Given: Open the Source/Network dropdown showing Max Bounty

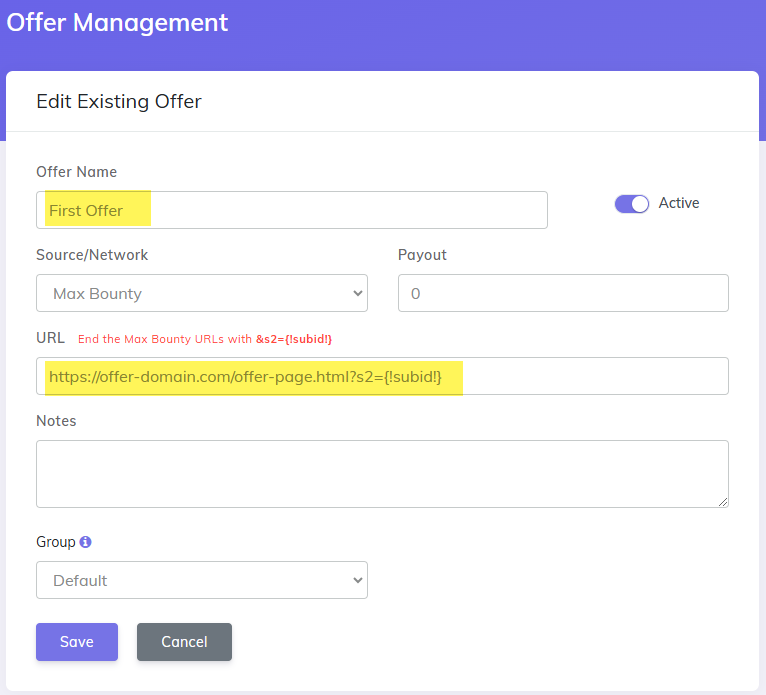Looking at the screenshot, I should coord(201,294).
